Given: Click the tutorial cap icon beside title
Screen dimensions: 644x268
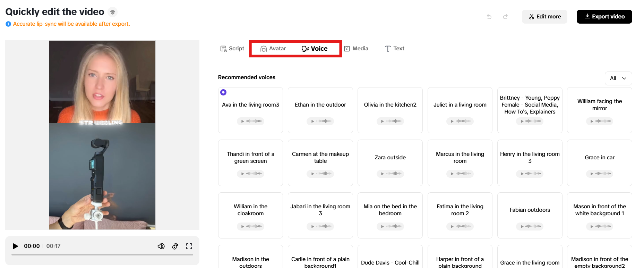Looking at the screenshot, I should click(x=112, y=12).
